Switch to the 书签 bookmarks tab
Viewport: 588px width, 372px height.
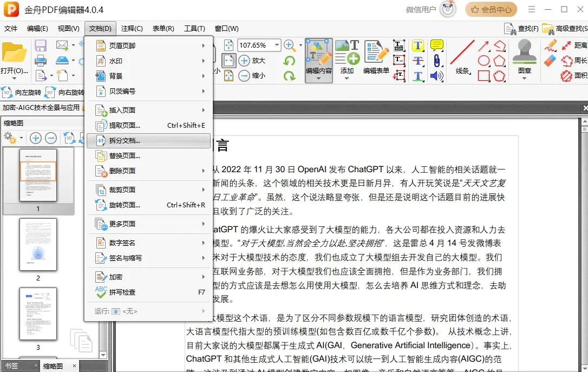11,366
